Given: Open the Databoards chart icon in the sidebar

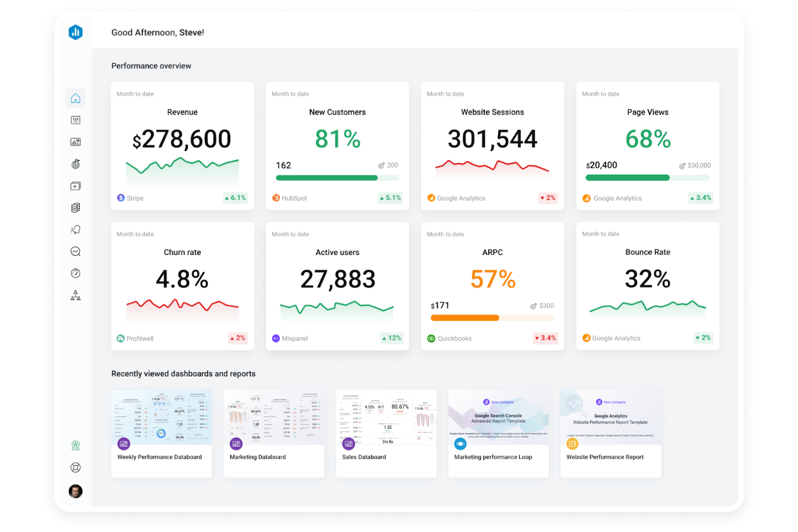Looking at the screenshot, I should 75,142.
